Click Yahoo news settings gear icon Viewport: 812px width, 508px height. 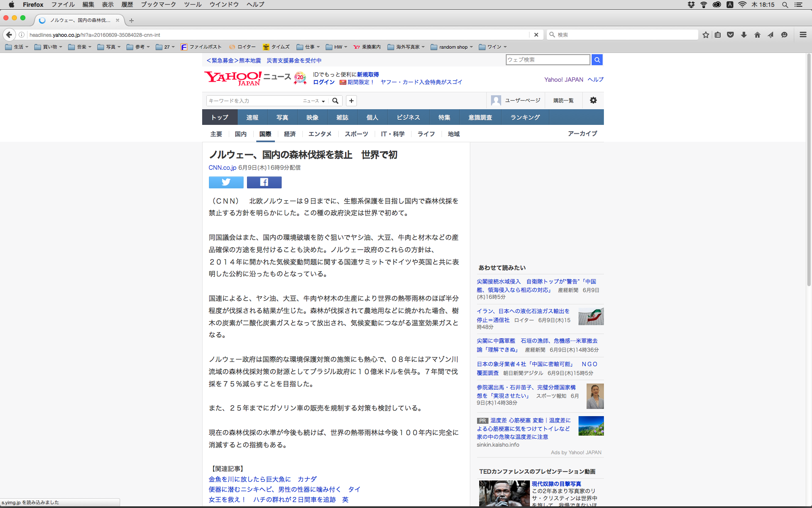pos(593,100)
